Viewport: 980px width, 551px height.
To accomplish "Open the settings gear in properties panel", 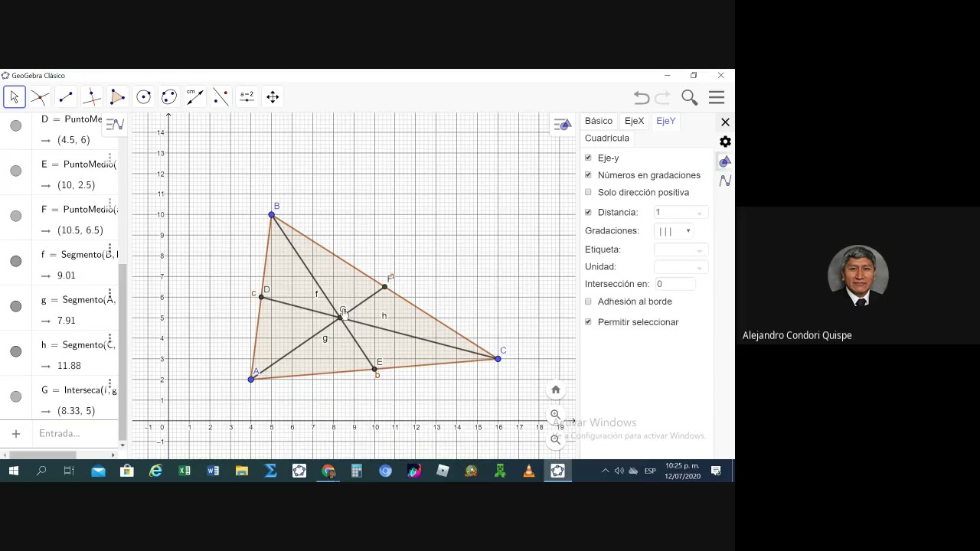I will (725, 142).
